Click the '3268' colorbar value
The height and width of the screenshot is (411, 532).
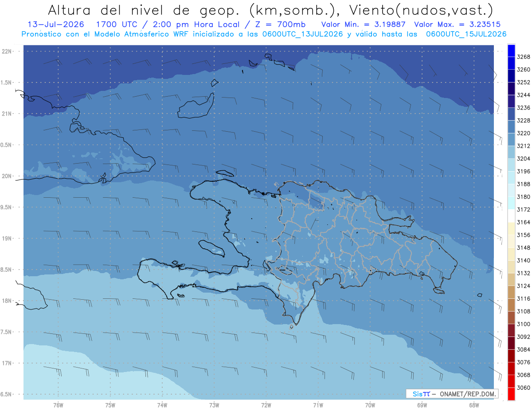[x=524, y=57]
